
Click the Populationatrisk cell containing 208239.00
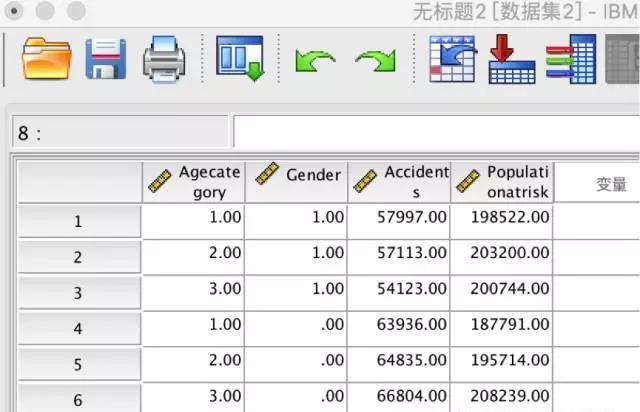[502, 397]
